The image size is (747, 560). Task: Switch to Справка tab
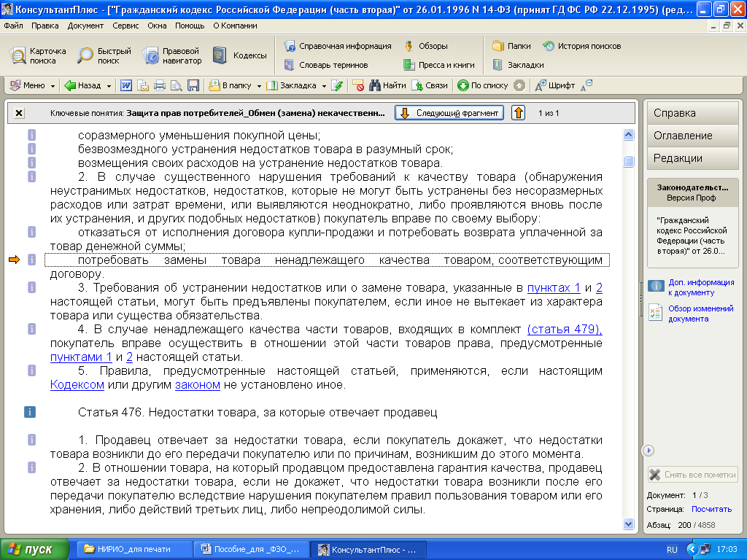[693, 113]
